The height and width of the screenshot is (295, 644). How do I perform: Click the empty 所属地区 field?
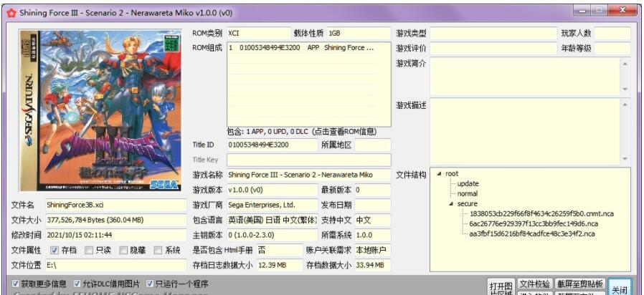(x=373, y=145)
